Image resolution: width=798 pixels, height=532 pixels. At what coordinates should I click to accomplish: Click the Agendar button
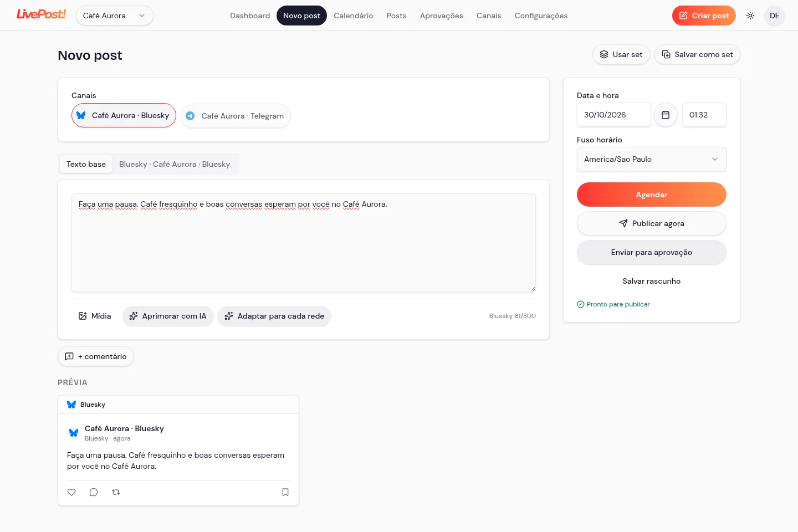(x=652, y=195)
